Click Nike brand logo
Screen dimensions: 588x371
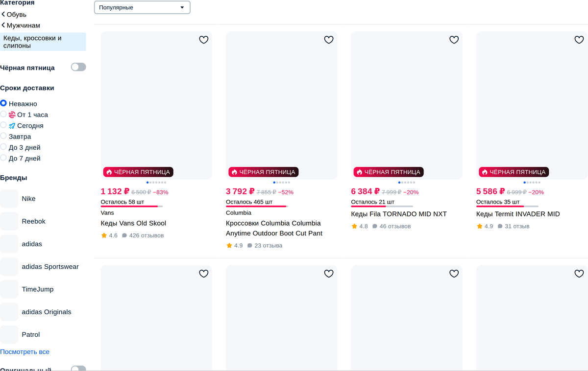pos(9,199)
